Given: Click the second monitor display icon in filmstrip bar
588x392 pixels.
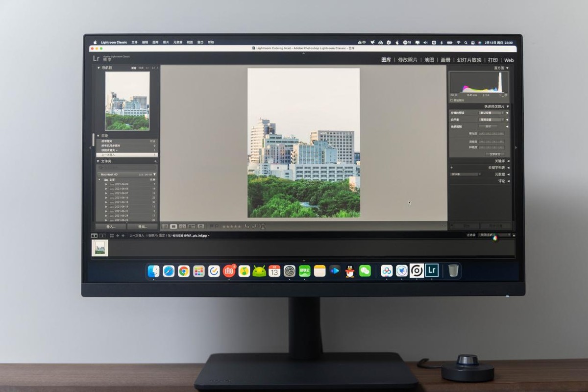Looking at the screenshot, I should [x=102, y=236].
